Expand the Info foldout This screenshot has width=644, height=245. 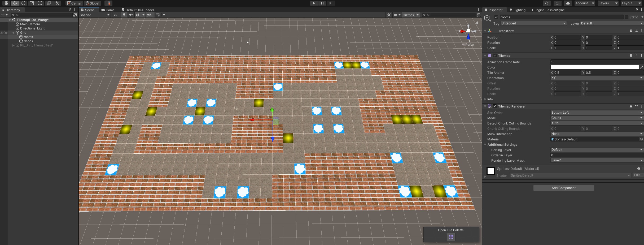485,99
